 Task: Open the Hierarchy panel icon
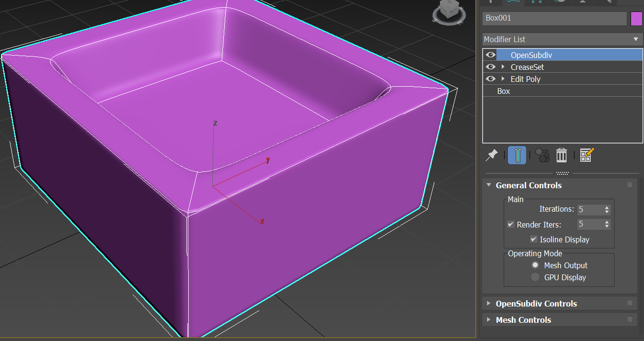click(x=536, y=2)
